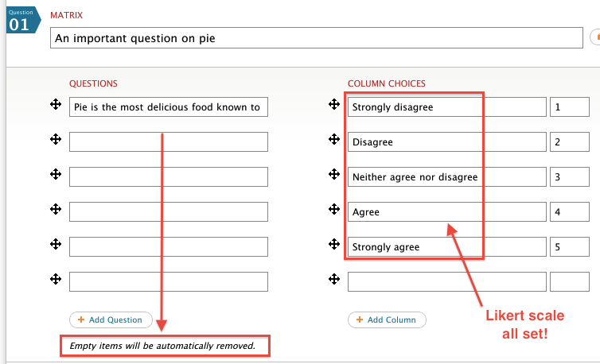Click the value field containing 1
The image size is (600, 364).
[569, 106]
